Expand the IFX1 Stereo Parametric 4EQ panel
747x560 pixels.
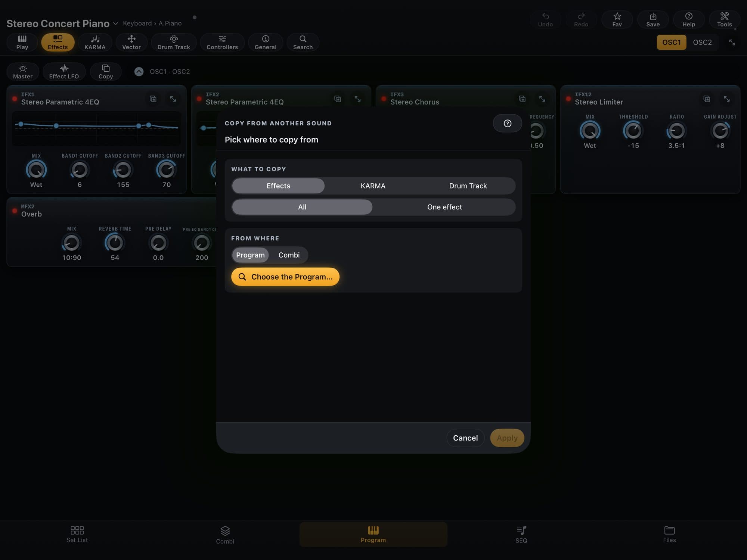click(x=173, y=99)
